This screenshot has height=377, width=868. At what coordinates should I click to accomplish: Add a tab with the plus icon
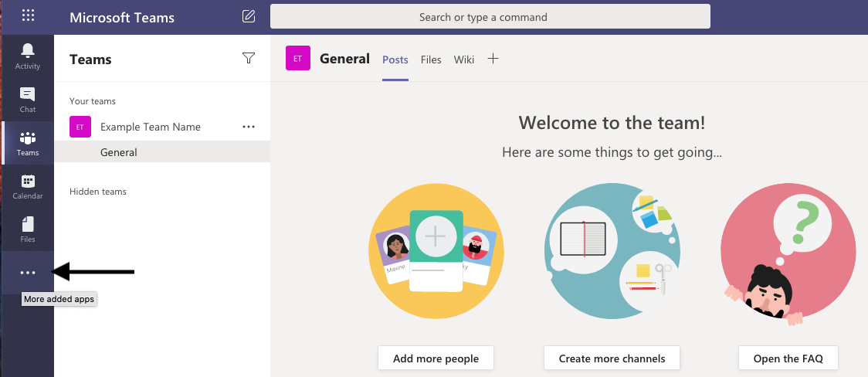(x=493, y=58)
